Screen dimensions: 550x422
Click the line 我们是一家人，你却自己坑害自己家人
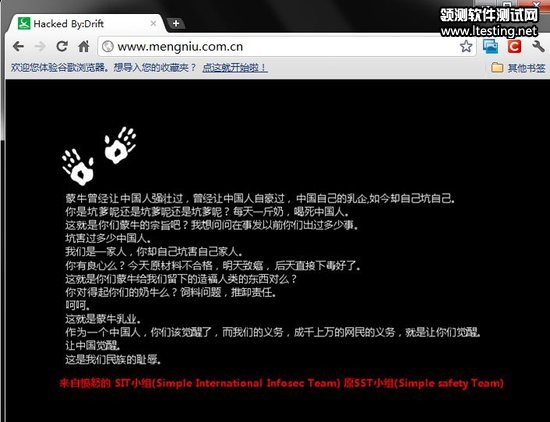[154, 252]
